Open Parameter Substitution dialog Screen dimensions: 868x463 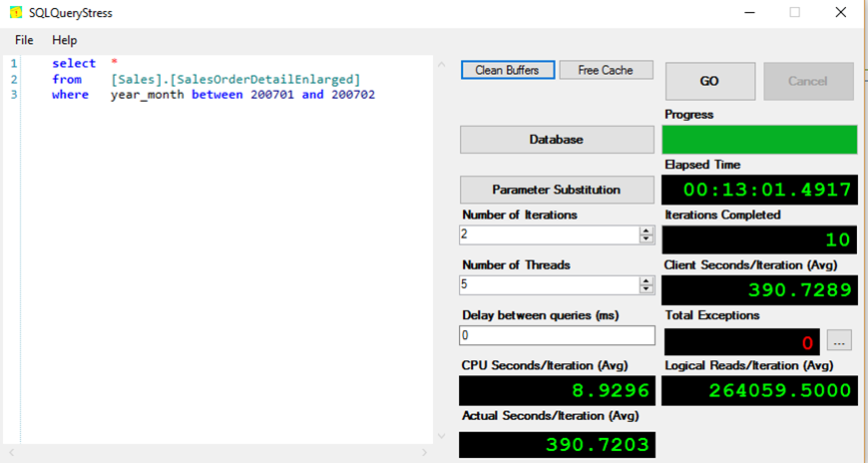coord(556,190)
